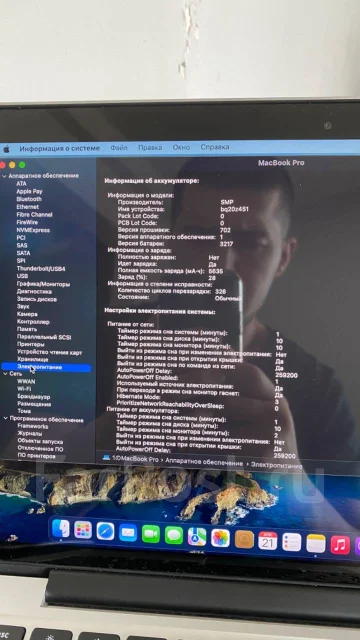Screen dimensions: 360x640
Task: Click the Количество циклов перезарядки row
Action: tap(171, 291)
